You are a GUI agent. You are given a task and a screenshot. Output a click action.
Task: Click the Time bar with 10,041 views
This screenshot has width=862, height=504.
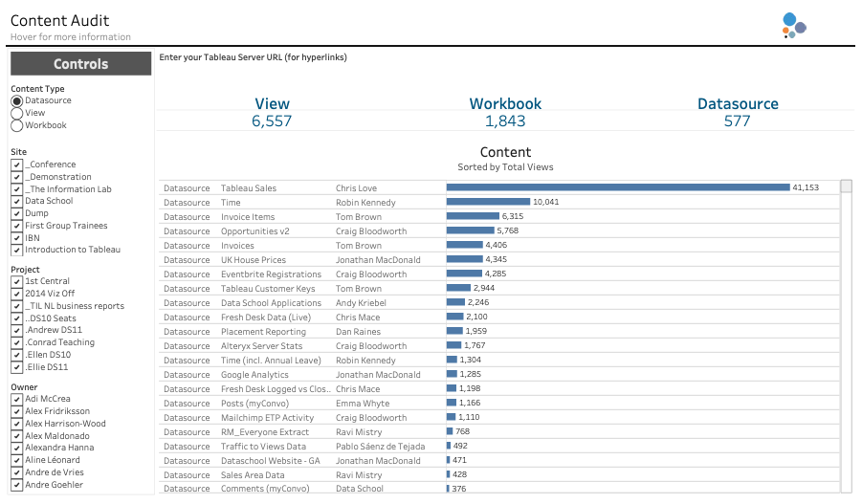[488, 202]
